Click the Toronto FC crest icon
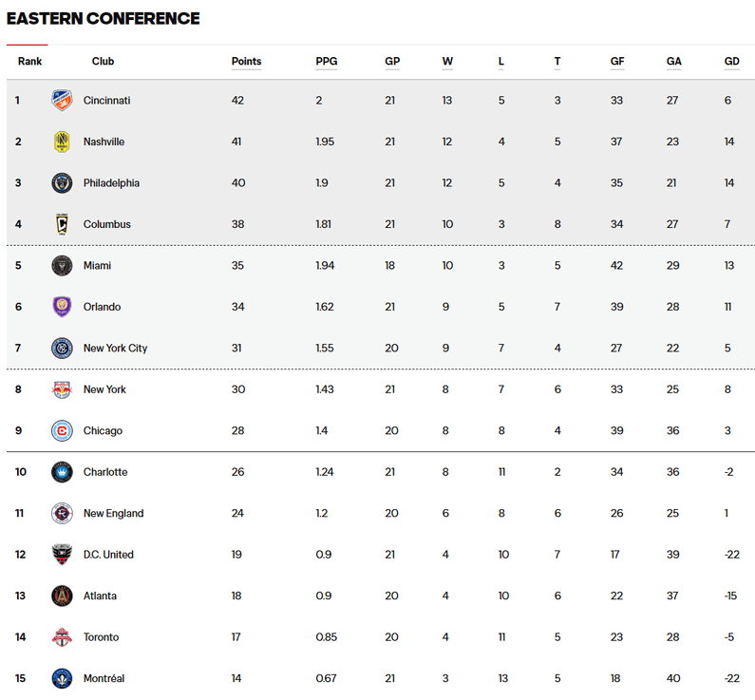This screenshot has height=700, width=755. (x=62, y=637)
